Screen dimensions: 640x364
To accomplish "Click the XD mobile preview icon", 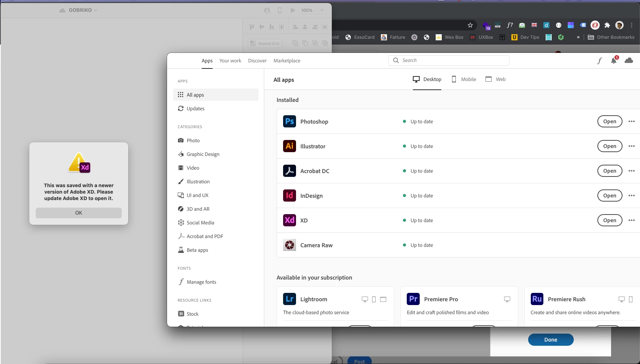I will pyautogui.click(x=280, y=10).
